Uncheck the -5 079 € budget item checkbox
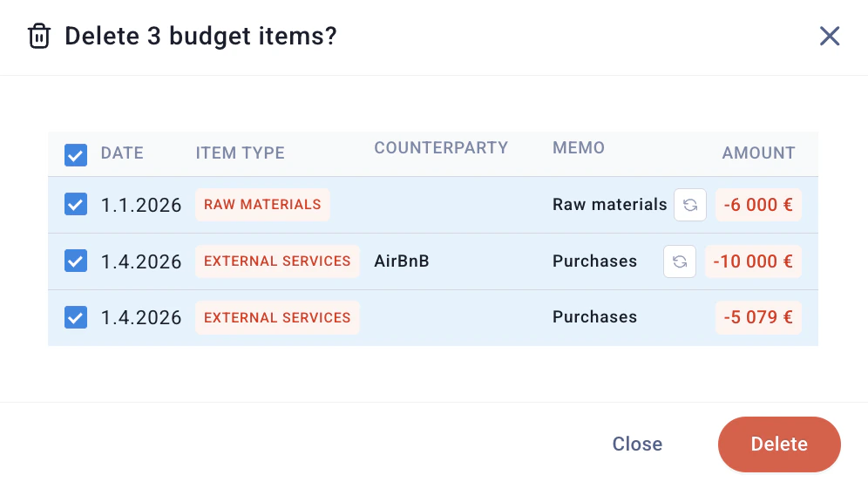Image resolution: width=868 pixels, height=502 pixels. pyautogui.click(x=76, y=317)
